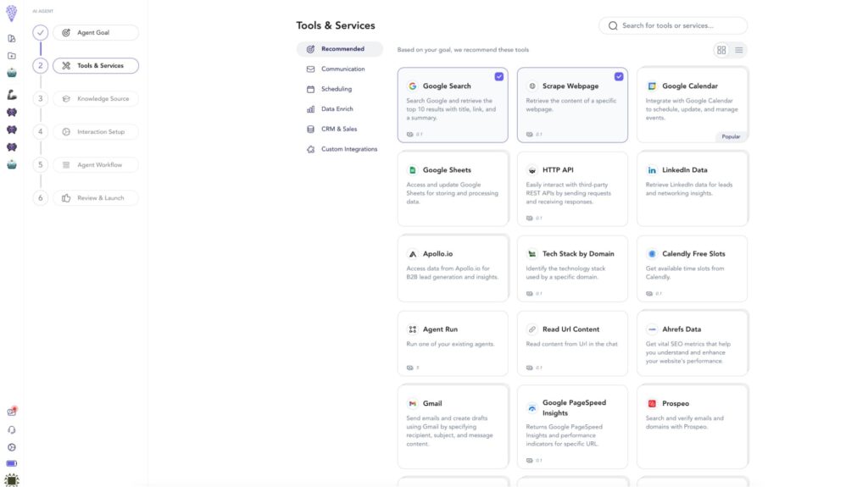Image resolution: width=868 pixels, height=487 pixels.
Task: Click the Read Url Content link icon
Action: point(532,329)
